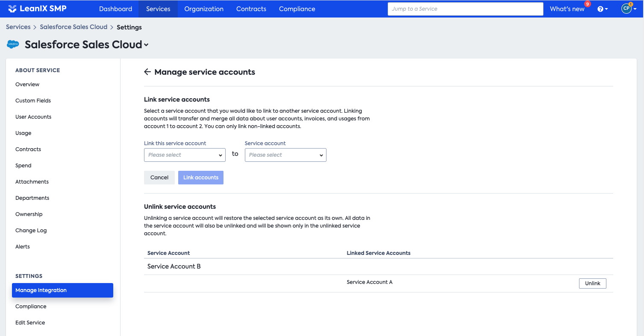Open the Organization tab

point(204,9)
